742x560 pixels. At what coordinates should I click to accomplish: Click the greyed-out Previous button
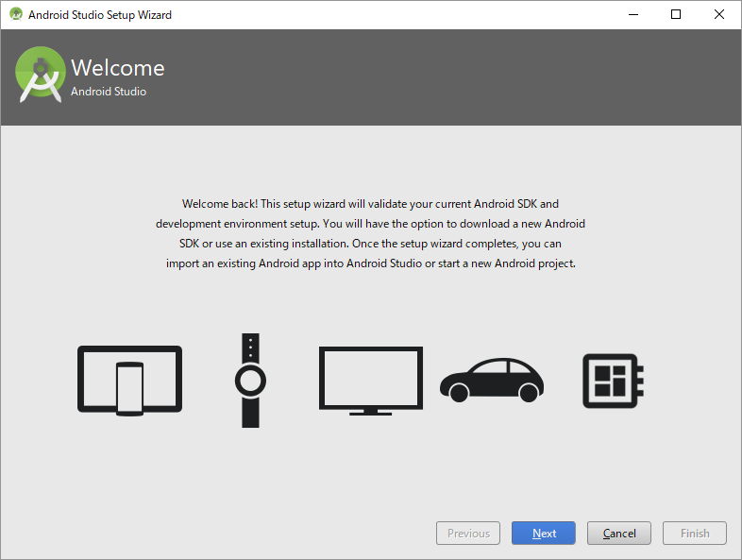(468, 534)
